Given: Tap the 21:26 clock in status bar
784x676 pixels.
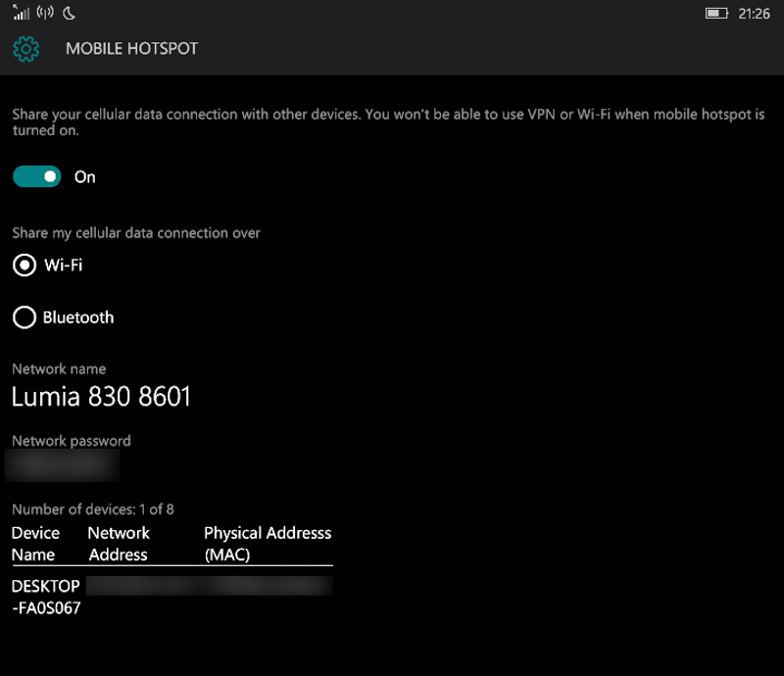Looking at the screenshot, I should [x=754, y=14].
